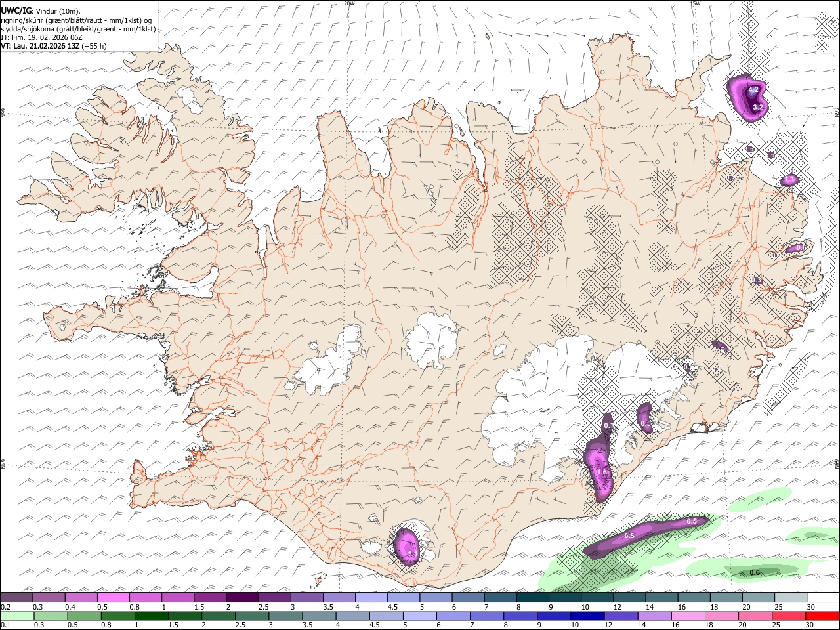The image size is (840, 630).
Task: Click the bottom-row swatch starting at 25
Action: tap(788, 616)
